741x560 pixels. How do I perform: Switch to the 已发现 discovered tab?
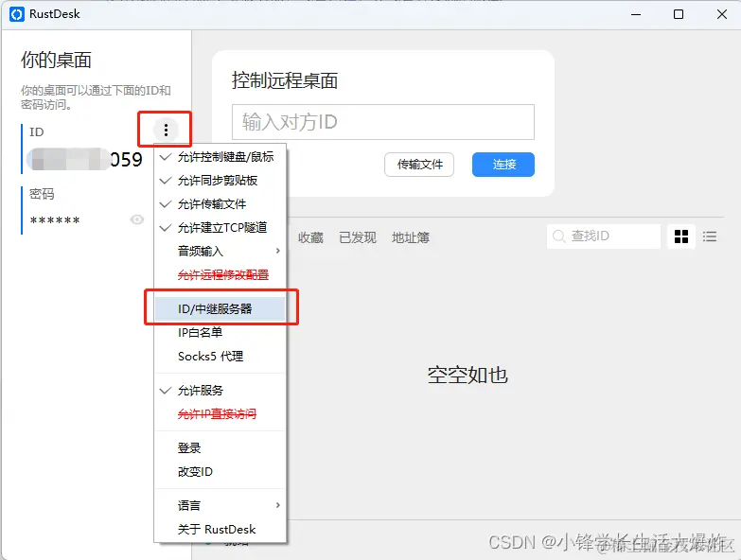pos(358,237)
